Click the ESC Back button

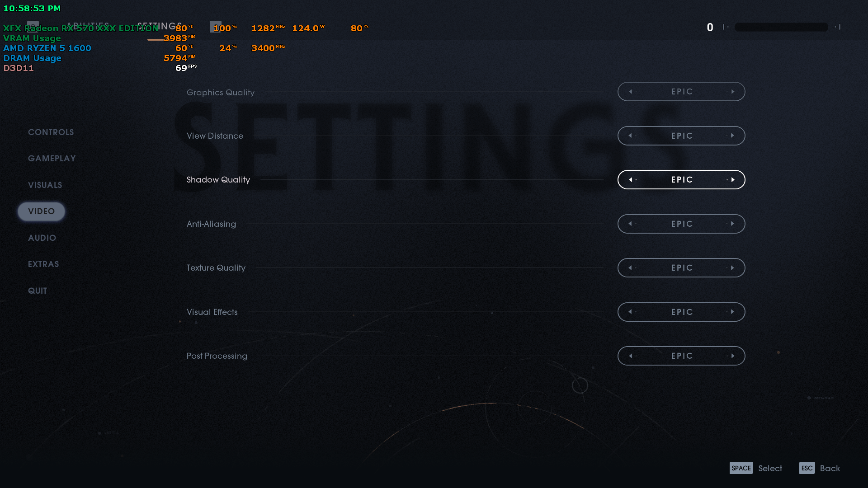819,469
